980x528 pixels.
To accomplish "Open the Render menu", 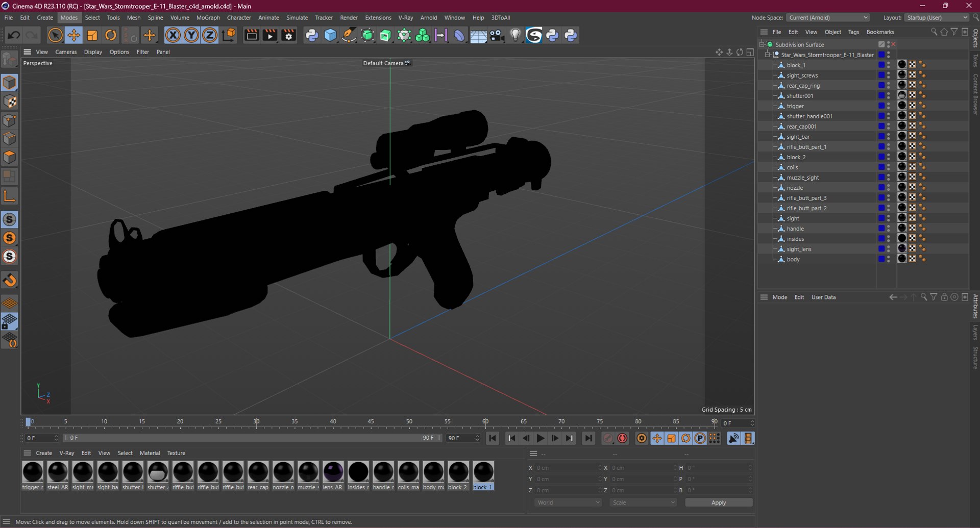I will click(x=349, y=17).
